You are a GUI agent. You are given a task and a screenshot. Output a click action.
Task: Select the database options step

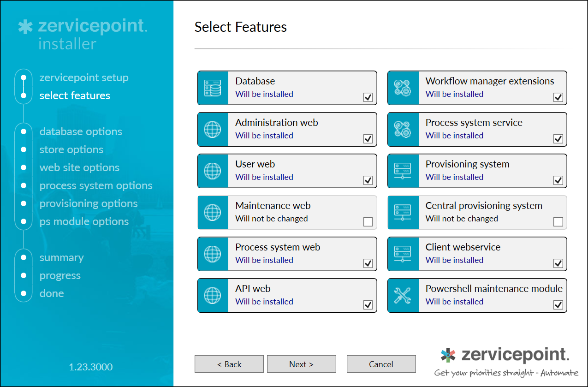coord(81,131)
